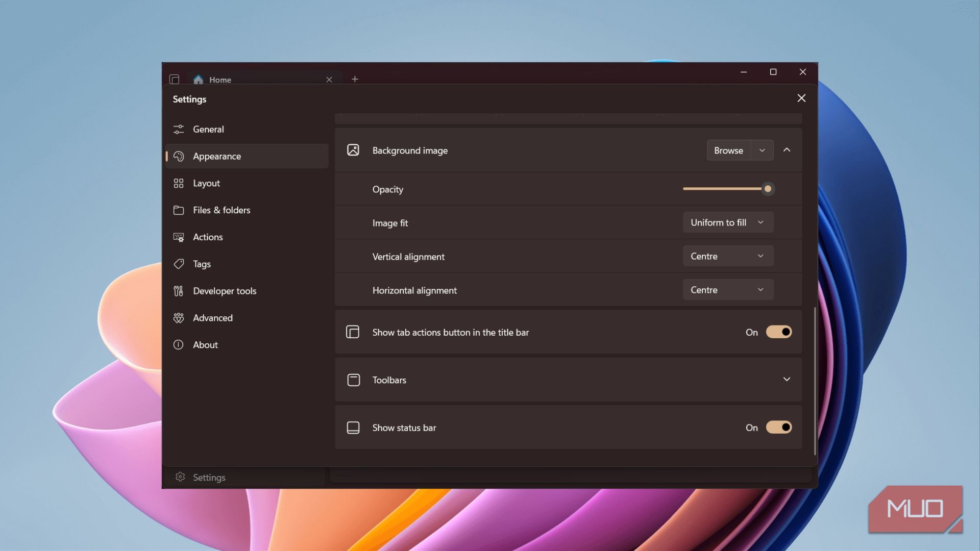Image resolution: width=980 pixels, height=551 pixels.
Task: Close the Settings dialog
Action: [802, 98]
